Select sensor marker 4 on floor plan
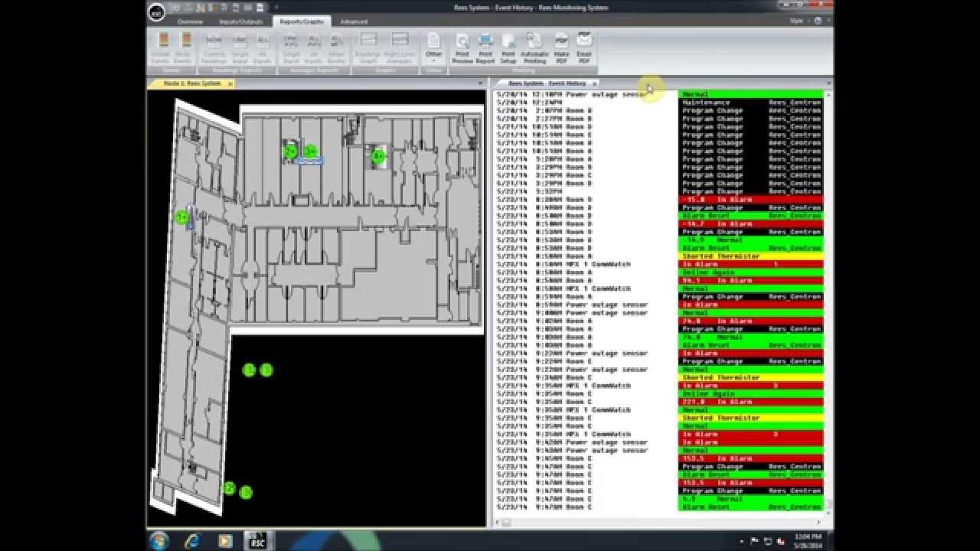 click(x=377, y=157)
